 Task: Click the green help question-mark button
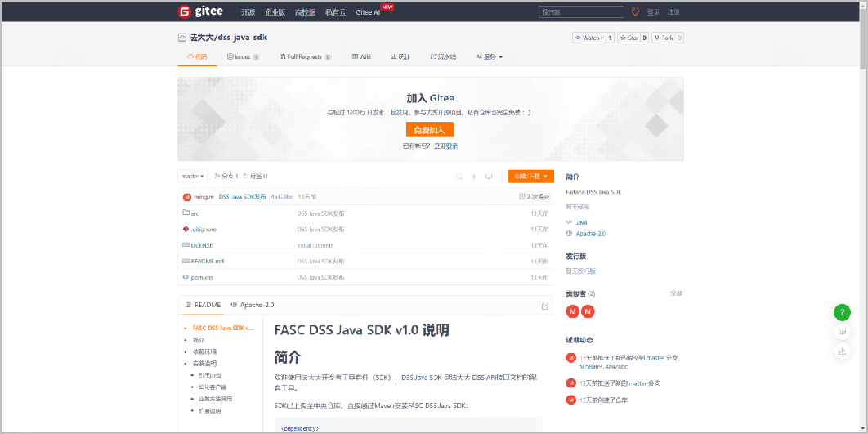tap(842, 311)
